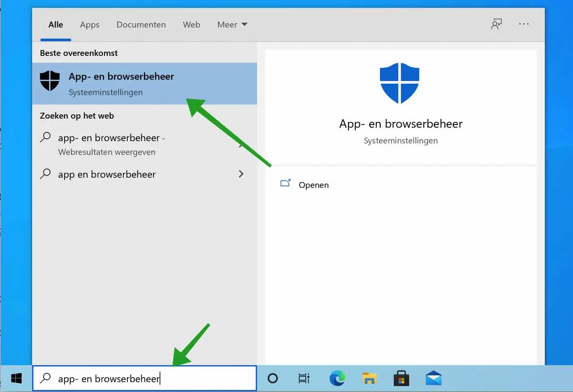Select 'app- en browserbeheer - Webresultaten weergeven'
Image resolution: width=573 pixels, height=392 pixels.
click(x=144, y=145)
